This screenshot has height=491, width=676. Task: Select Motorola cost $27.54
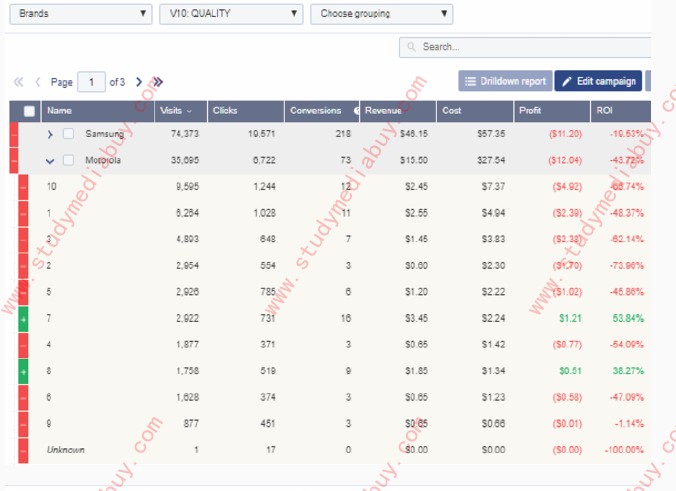[x=491, y=160]
